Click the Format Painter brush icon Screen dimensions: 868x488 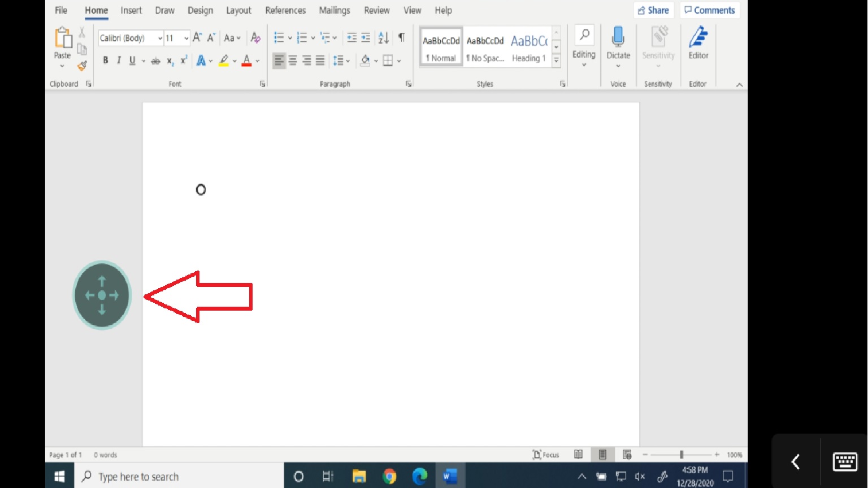point(82,66)
